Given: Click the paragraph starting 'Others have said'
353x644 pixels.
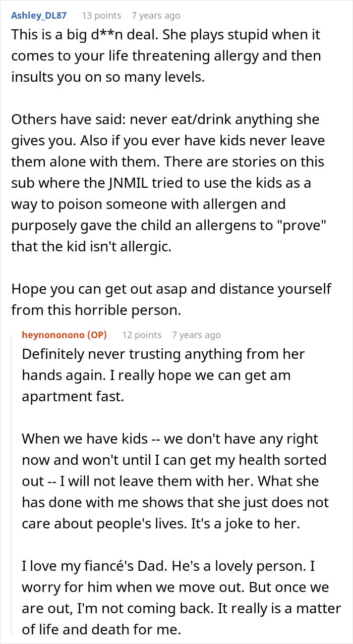Looking at the screenshot, I should pos(169,183).
